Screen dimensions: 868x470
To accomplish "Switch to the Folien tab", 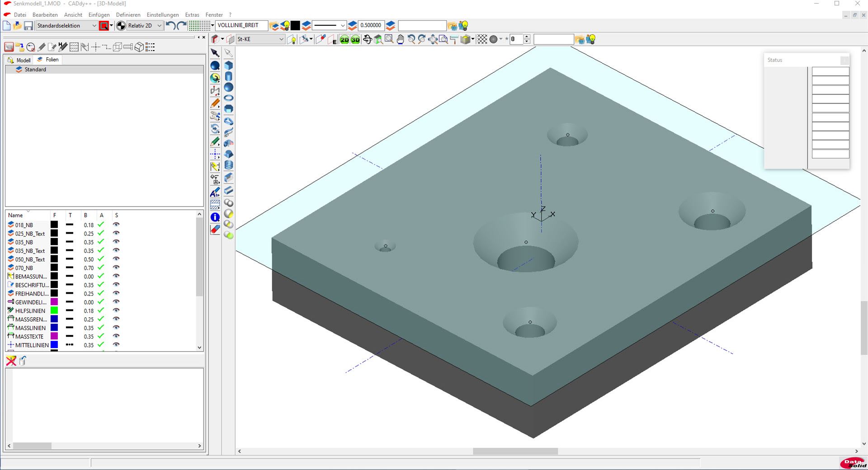I will 48,60.
